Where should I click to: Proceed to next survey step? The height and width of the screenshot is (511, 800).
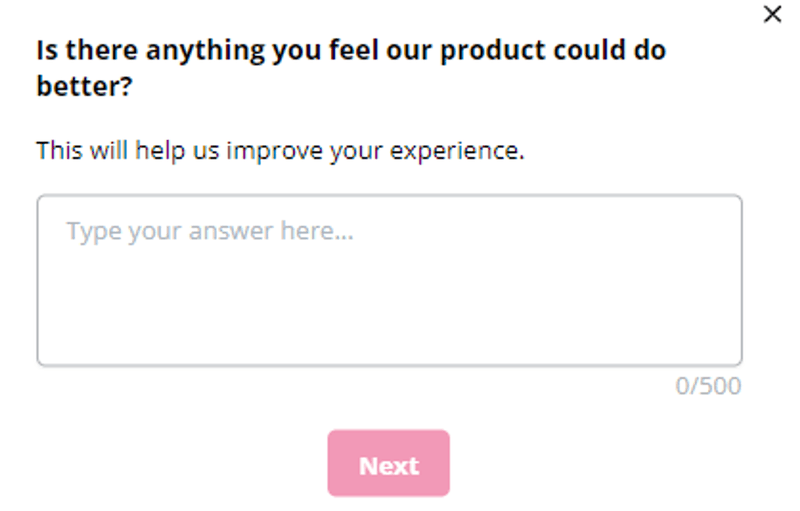click(x=388, y=464)
